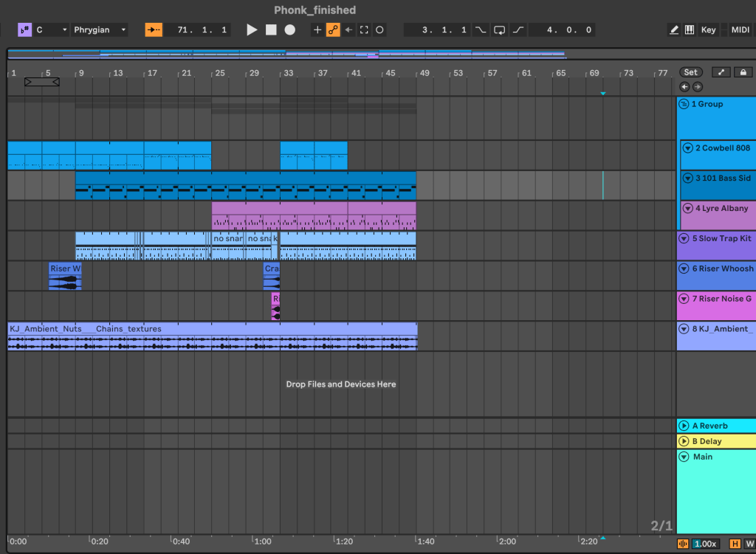This screenshot has width=756, height=554.
Task: Click the punch-in switch icon
Action: tap(481, 30)
